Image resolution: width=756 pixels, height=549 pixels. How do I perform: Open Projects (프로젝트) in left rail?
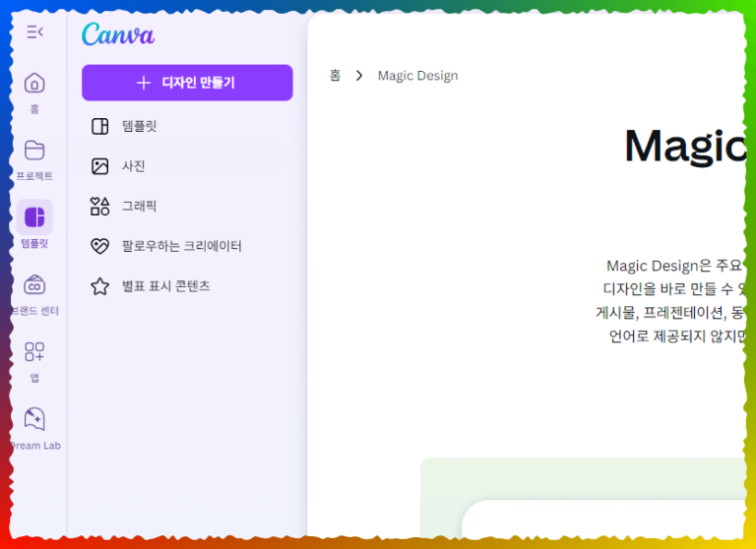click(34, 160)
